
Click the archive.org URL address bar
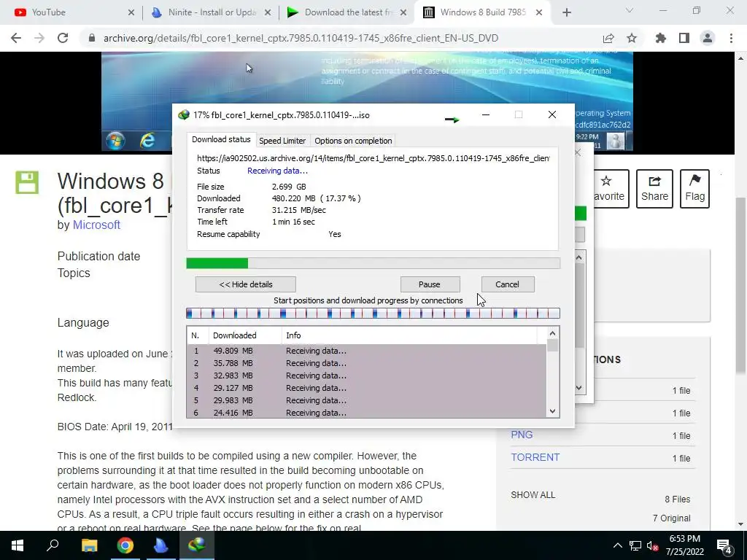click(301, 38)
